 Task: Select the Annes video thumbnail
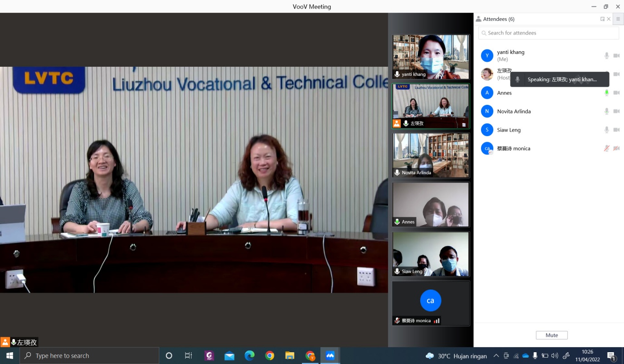431,204
